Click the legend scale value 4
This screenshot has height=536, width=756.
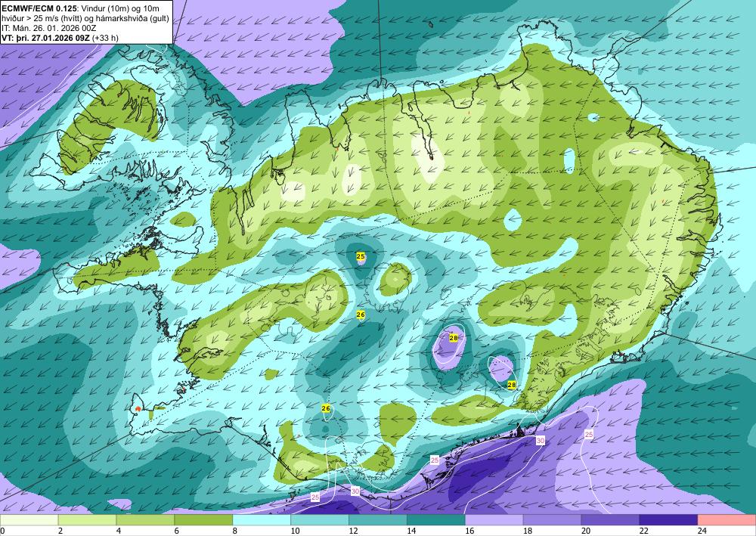pyautogui.click(x=119, y=531)
